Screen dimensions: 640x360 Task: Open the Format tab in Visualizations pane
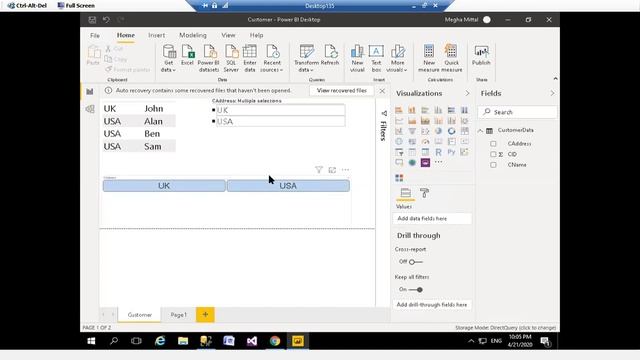[424, 193]
